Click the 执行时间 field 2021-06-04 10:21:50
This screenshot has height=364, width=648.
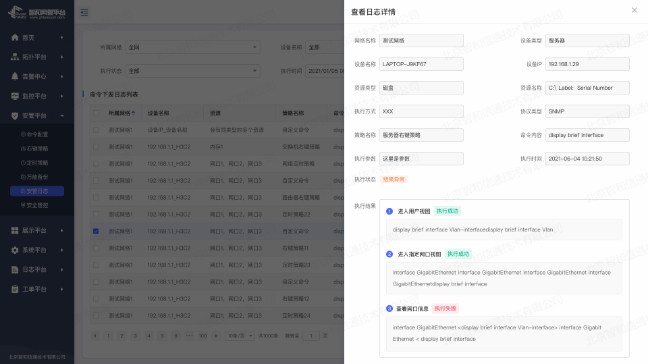point(587,159)
